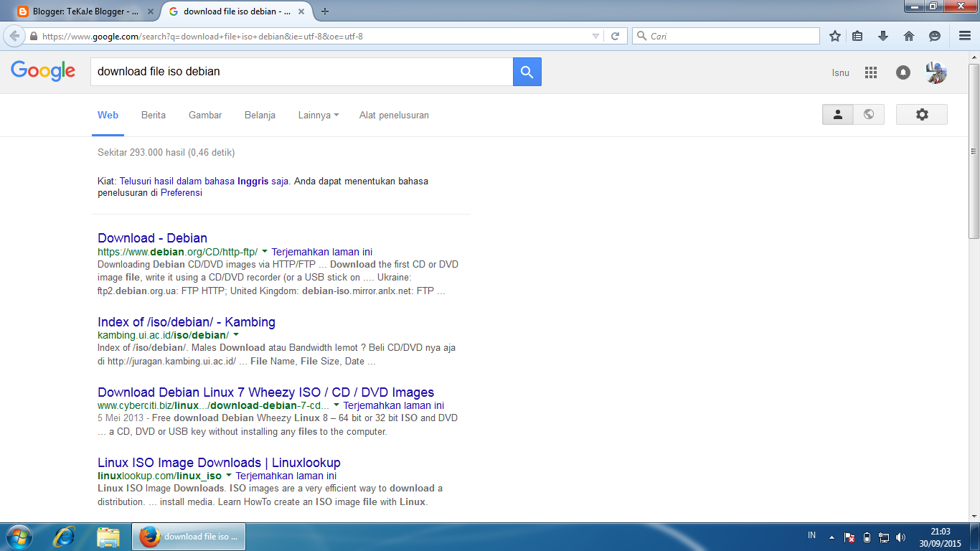Show hidden tray icons arrow

831,537
